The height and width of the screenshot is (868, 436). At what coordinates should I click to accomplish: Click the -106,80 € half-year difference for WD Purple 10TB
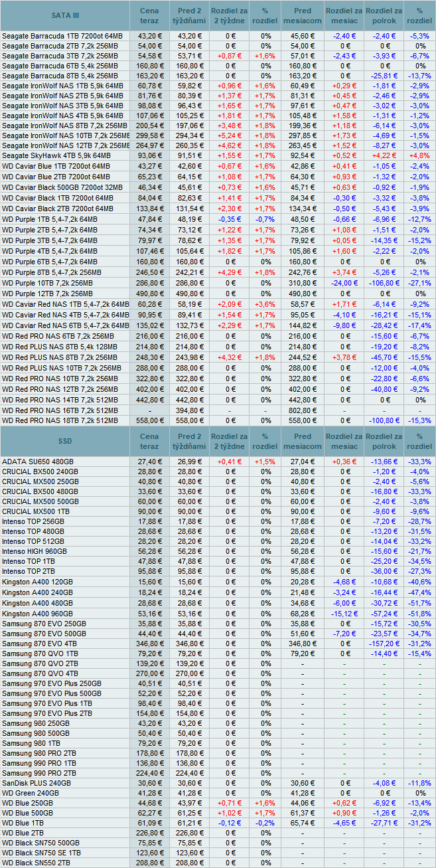384,283
